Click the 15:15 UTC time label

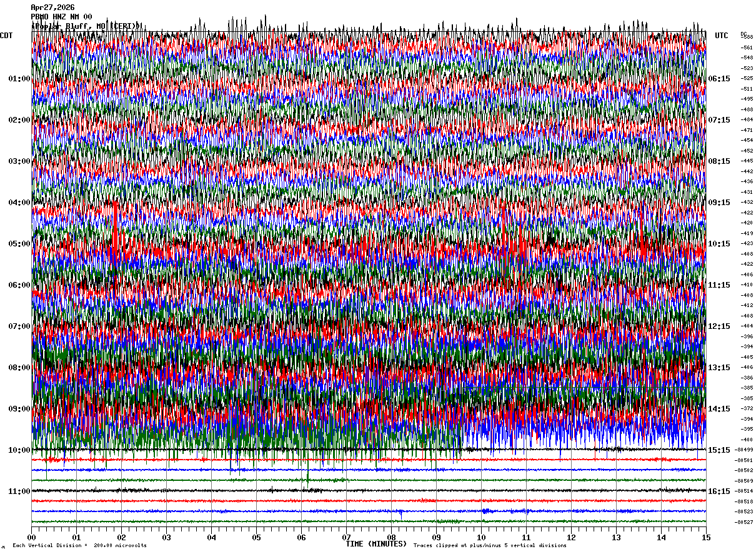719,450
